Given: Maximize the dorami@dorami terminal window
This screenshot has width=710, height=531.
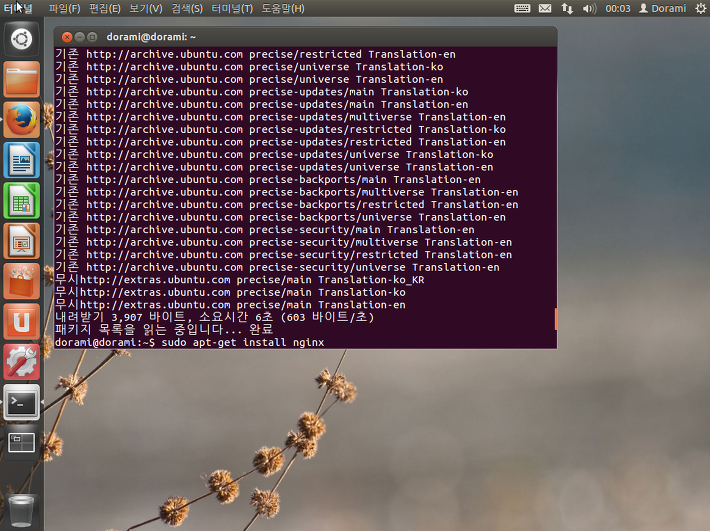Looking at the screenshot, I should [92, 37].
